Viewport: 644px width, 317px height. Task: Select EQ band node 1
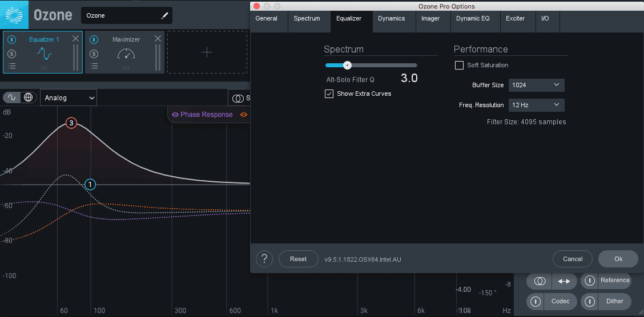click(x=90, y=185)
